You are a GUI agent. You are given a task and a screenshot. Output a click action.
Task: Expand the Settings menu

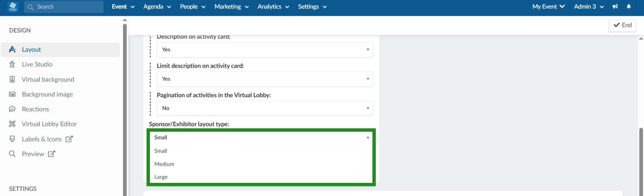[312, 7]
